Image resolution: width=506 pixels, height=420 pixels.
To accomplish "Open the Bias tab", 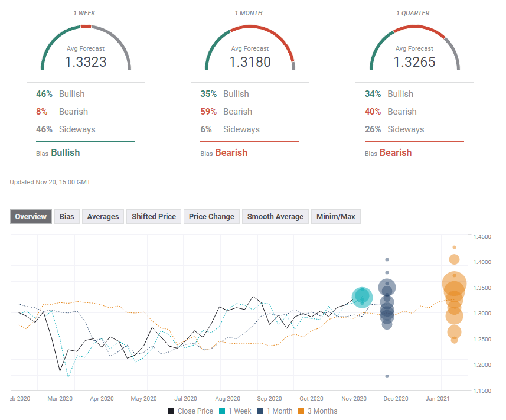I will coord(67,217).
